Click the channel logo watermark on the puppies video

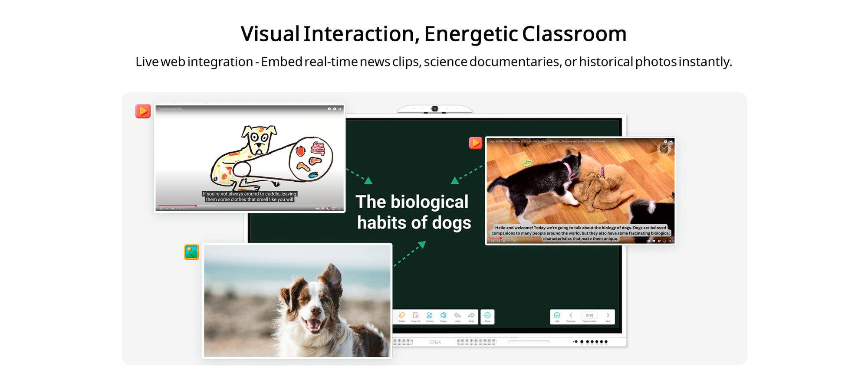point(664,148)
